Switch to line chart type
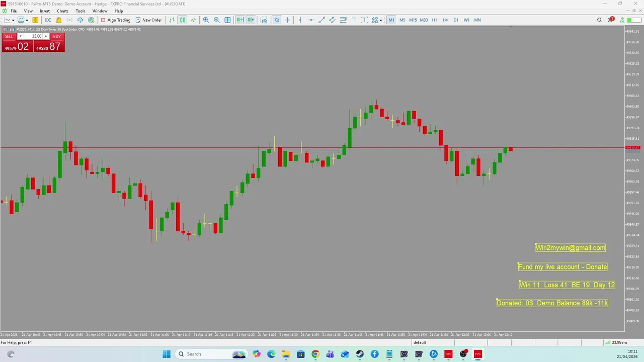The width and height of the screenshot is (644, 362). click(x=193, y=20)
